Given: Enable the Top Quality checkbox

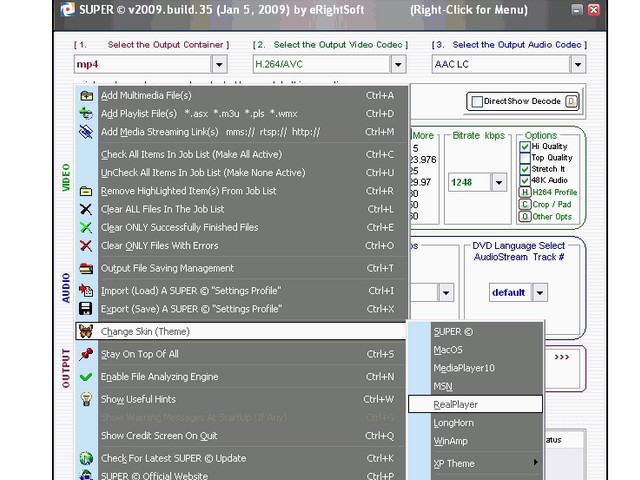Looking at the screenshot, I should point(525,158).
